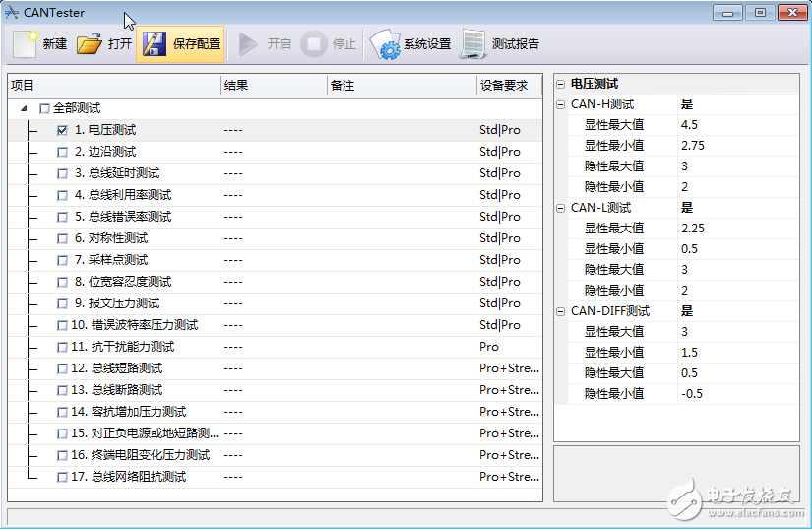The width and height of the screenshot is (812, 529).
Task: Click the New (新建) file icon
Action: 25,44
